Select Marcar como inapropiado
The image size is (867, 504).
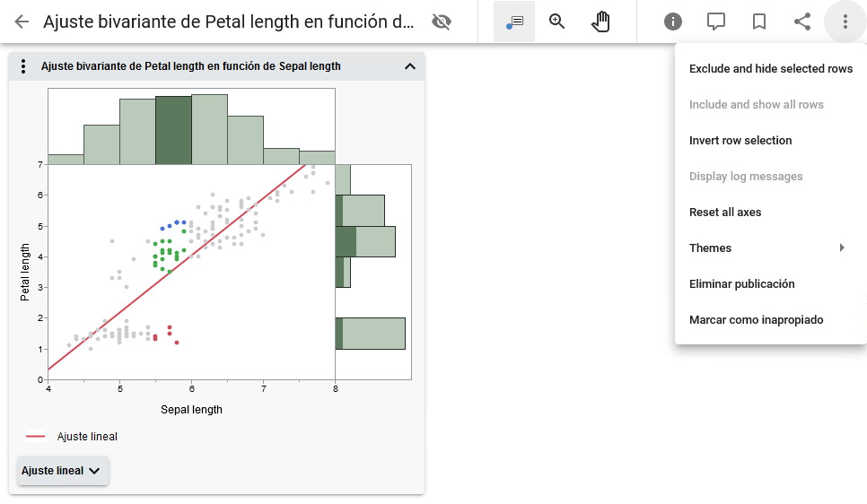(756, 320)
